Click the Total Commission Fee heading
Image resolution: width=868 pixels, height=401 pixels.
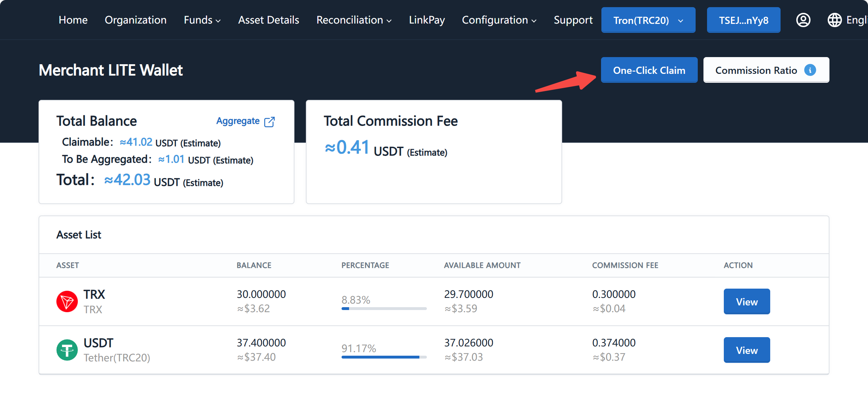pos(391,121)
